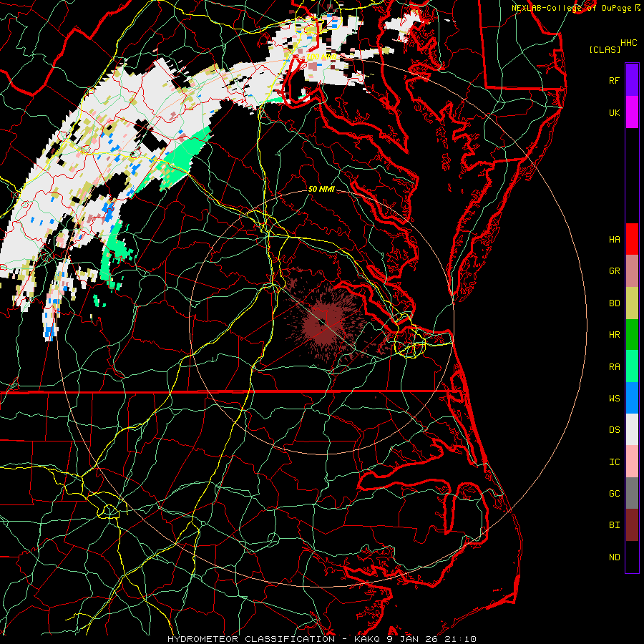The height and width of the screenshot is (644, 644).
Task: Click the RF purple legend swatch
Action: (632, 80)
